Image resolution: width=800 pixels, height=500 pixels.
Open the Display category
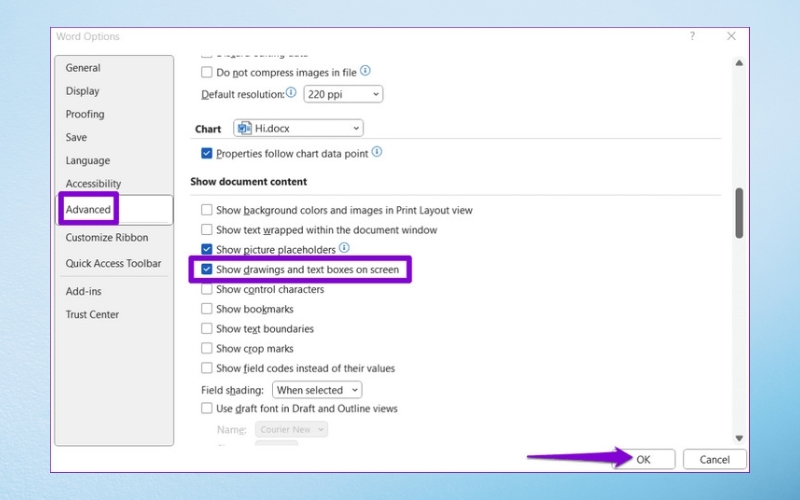pos(83,91)
